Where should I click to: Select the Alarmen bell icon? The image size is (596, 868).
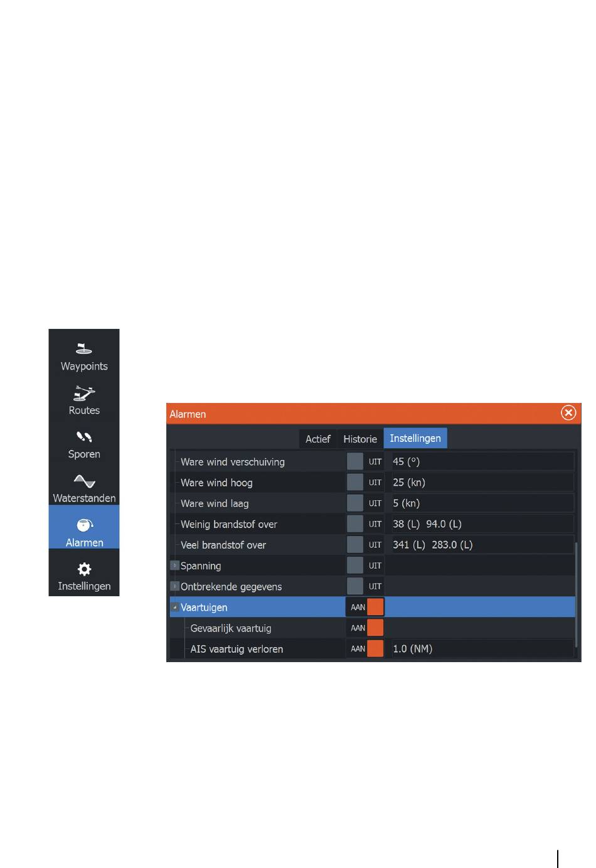84,525
